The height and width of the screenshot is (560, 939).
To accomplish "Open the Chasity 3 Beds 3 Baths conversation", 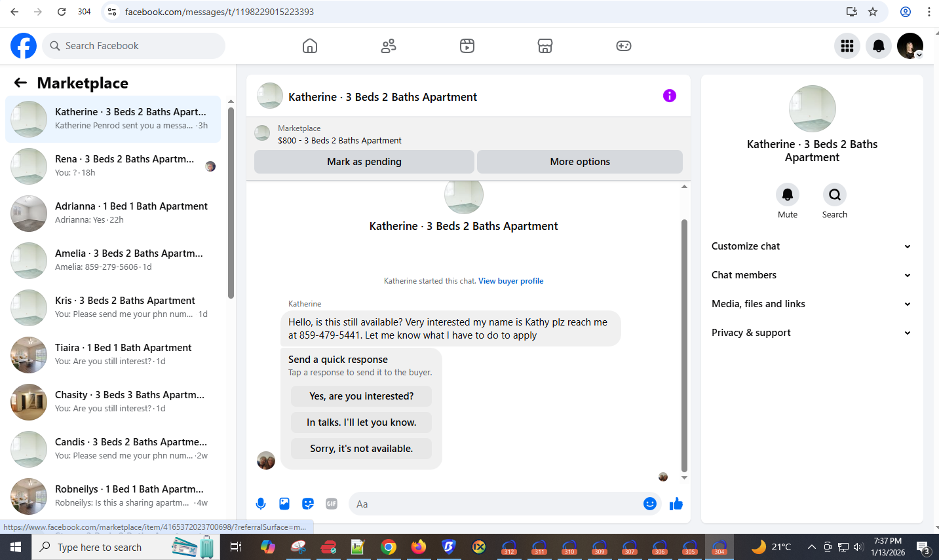I will [113, 401].
